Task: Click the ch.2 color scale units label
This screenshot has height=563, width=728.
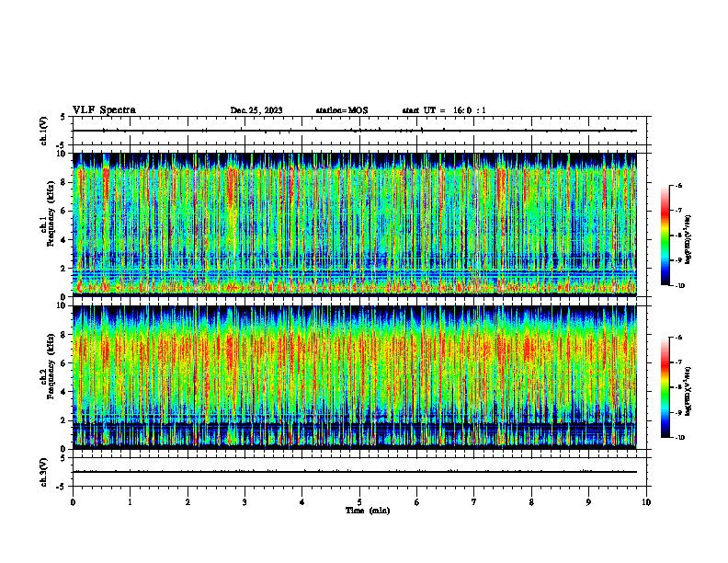Action: click(689, 392)
